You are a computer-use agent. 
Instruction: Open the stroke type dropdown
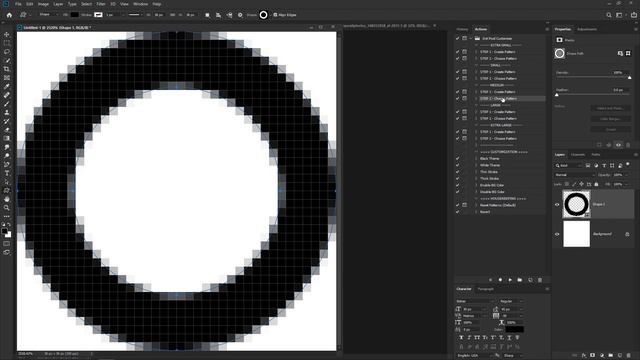pos(135,15)
